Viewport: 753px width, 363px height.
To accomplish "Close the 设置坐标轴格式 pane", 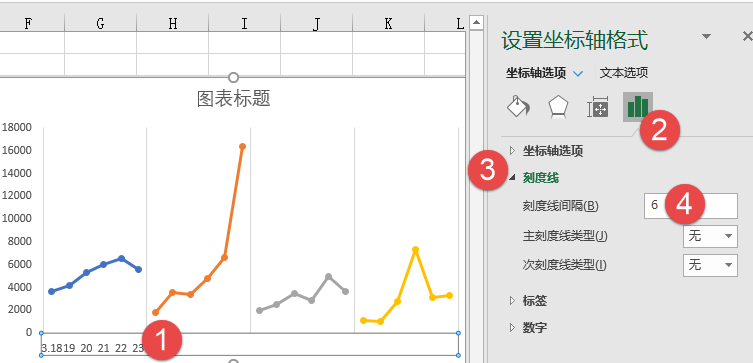I will pyautogui.click(x=747, y=36).
